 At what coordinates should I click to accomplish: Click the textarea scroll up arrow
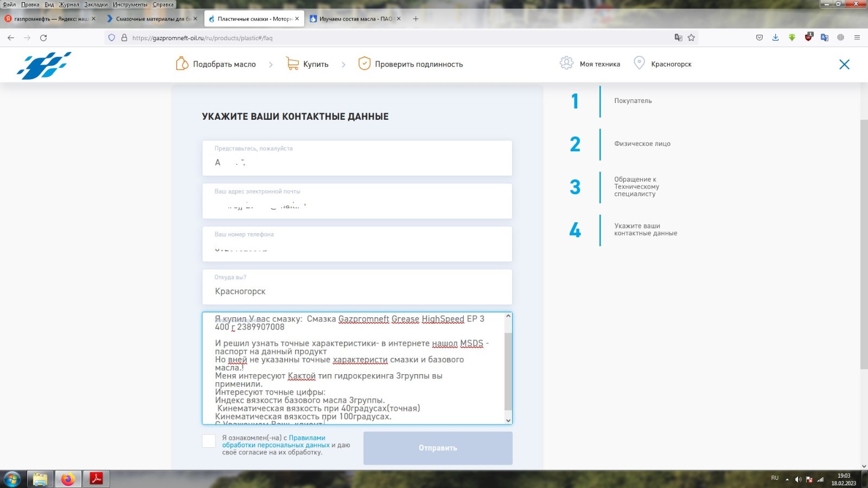pos(508,316)
